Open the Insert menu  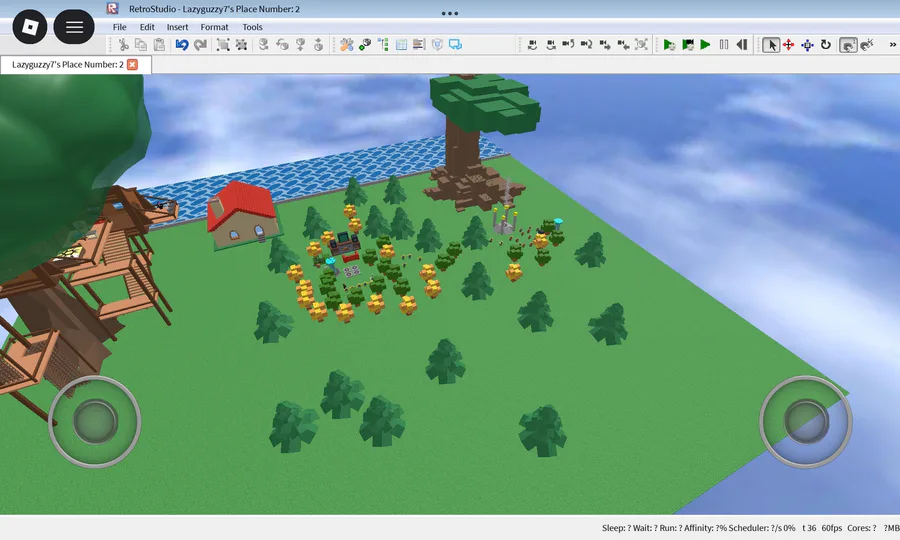point(177,27)
